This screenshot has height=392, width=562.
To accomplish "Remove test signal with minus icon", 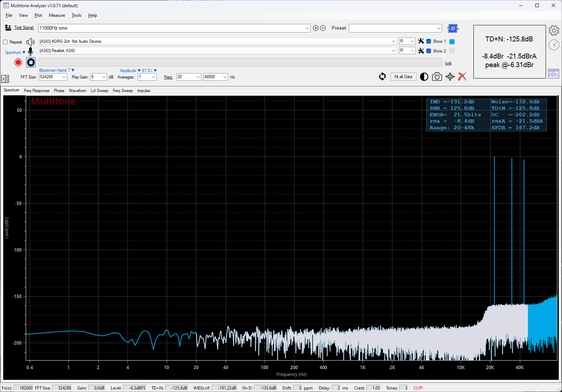I will tap(323, 28).
